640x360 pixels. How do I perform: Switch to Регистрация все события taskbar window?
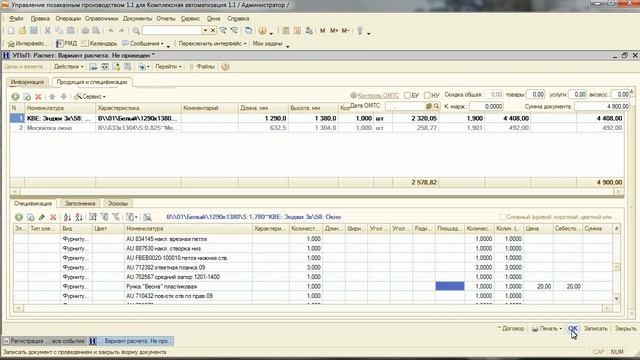[x=44, y=341]
